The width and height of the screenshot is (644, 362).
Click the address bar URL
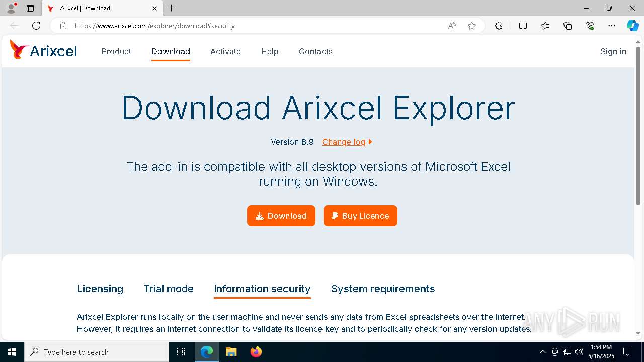155,26
